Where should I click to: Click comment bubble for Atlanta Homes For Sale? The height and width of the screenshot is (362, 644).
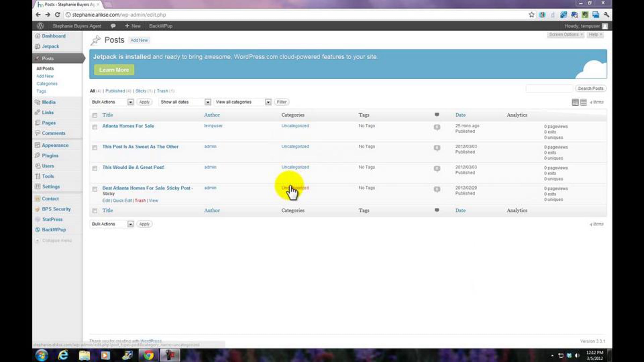(x=437, y=127)
